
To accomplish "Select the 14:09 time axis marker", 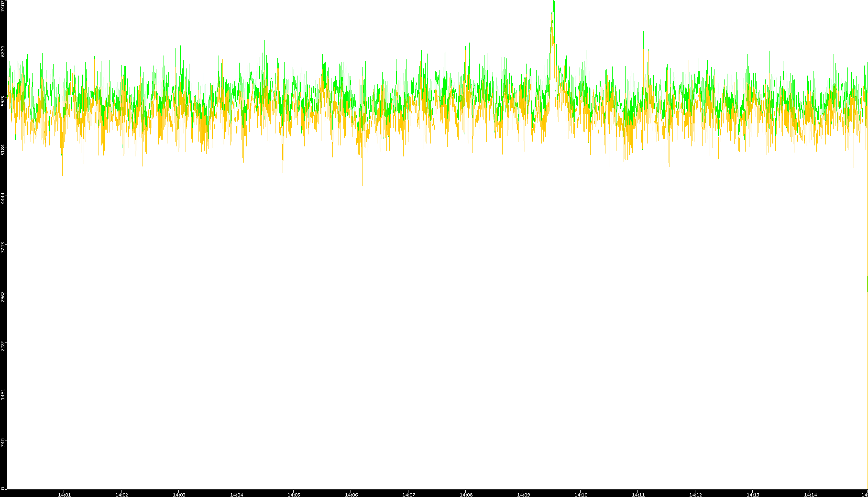I will 523,494.
